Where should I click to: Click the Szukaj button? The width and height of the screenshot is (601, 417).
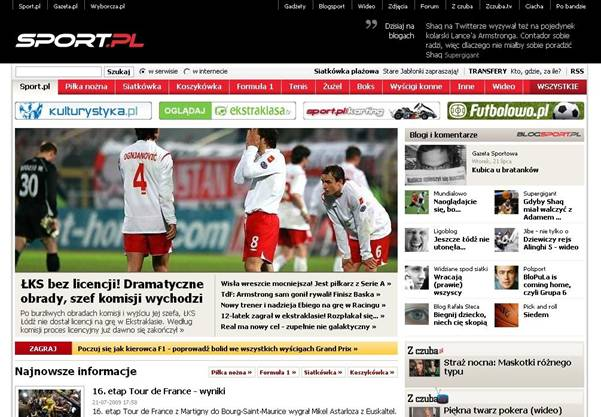[x=118, y=72]
